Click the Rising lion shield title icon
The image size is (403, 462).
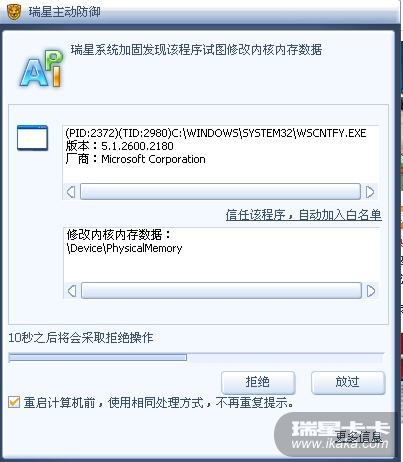14,12
